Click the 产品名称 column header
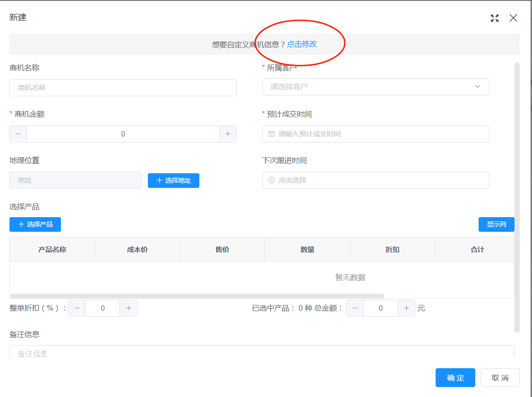The height and width of the screenshot is (397, 532). pyautogui.click(x=52, y=250)
